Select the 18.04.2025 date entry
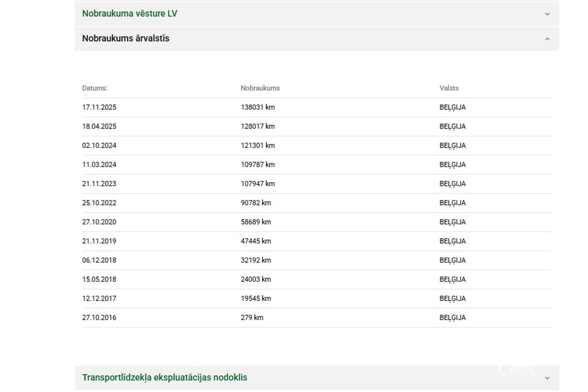588x392 pixels. click(x=99, y=126)
